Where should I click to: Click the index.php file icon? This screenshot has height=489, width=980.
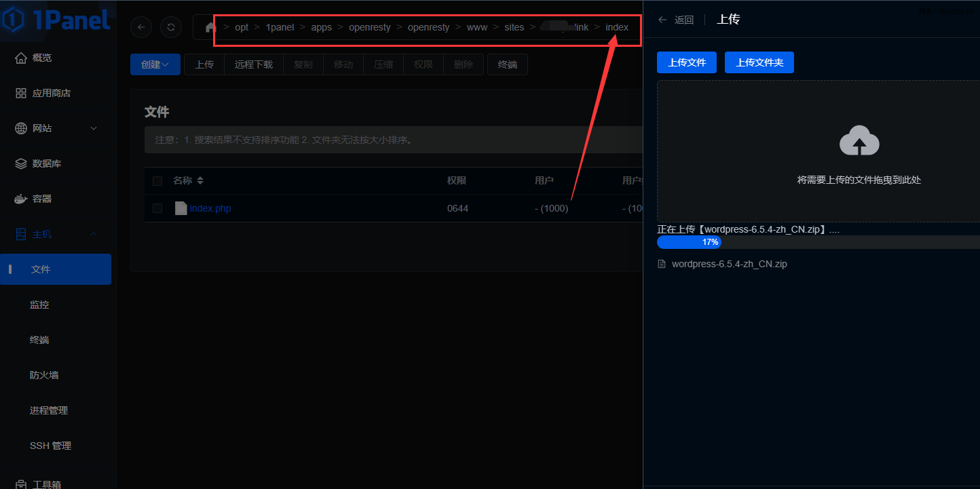[x=181, y=208]
